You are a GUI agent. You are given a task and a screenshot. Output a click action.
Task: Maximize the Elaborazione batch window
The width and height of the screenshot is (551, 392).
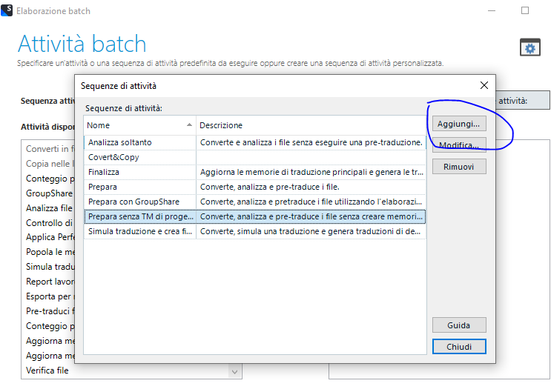[x=525, y=10]
